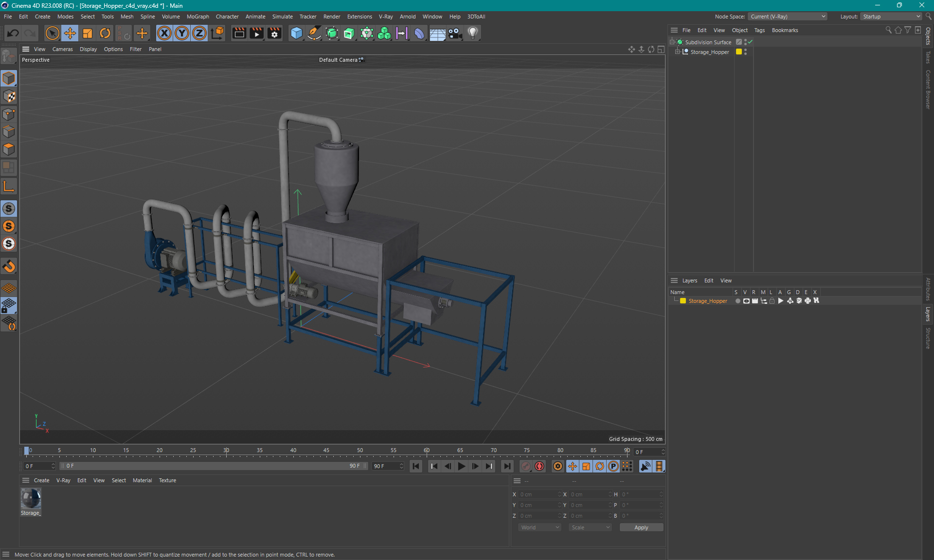
Task: Enable Edges mode in left toolbar
Action: coord(9,132)
